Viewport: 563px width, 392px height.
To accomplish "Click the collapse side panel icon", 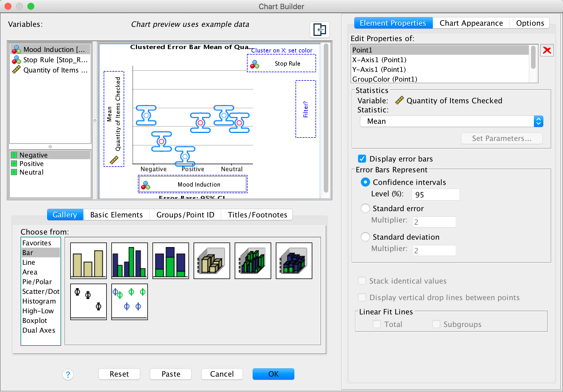I will click(x=319, y=30).
